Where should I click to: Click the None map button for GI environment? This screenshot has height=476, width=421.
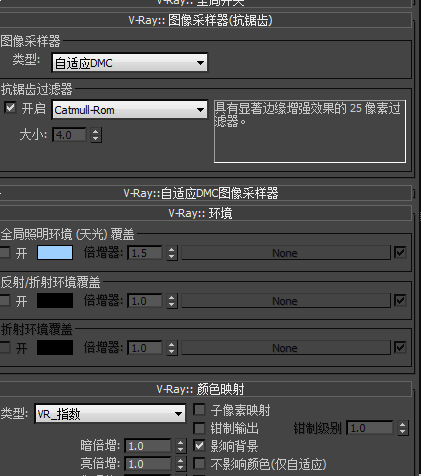click(x=286, y=253)
